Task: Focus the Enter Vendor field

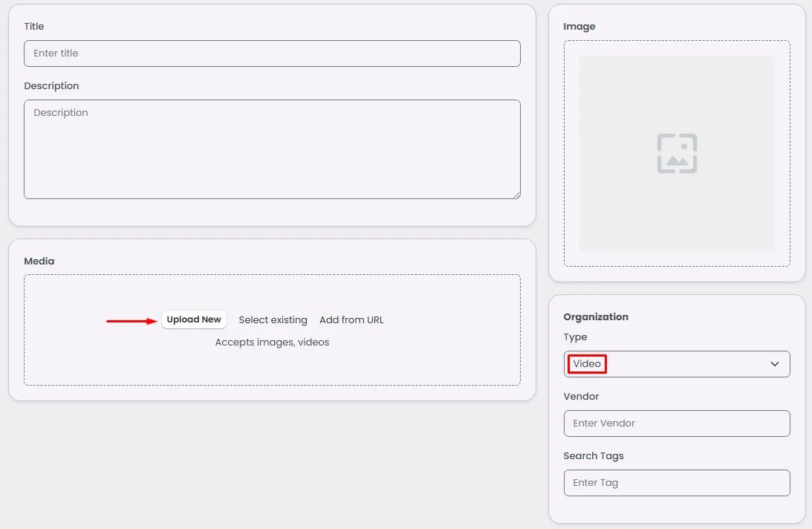Action: tap(676, 423)
